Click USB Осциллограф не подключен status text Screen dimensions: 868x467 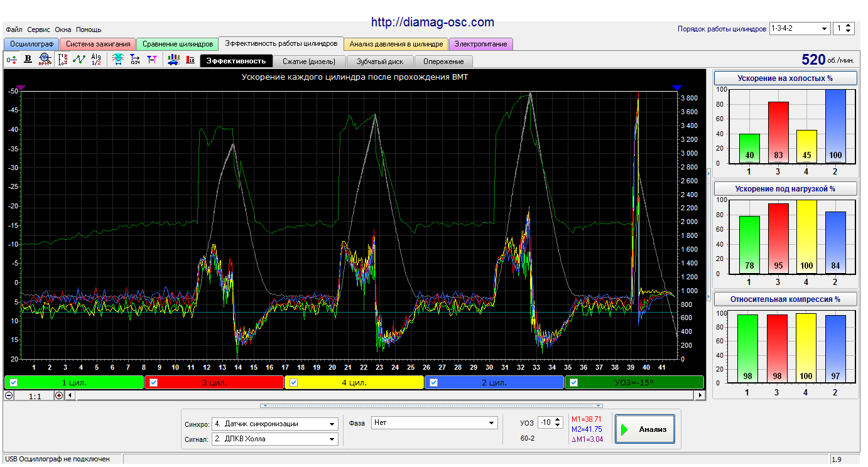click(x=57, y=459)
